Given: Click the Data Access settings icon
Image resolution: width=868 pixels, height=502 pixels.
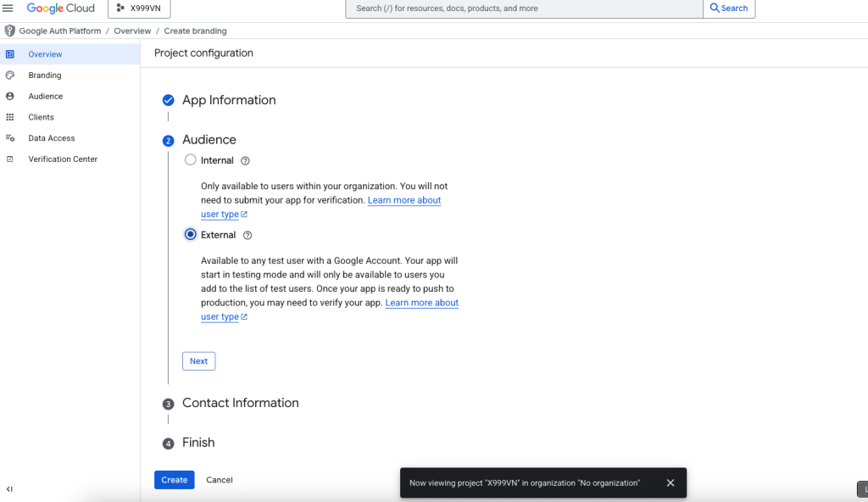Looking at the screenshot, I should point(10,138).
